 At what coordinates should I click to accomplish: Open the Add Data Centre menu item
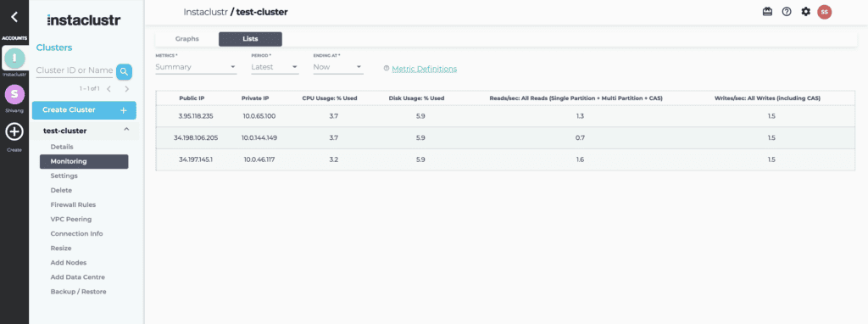(x=77, y=277)
